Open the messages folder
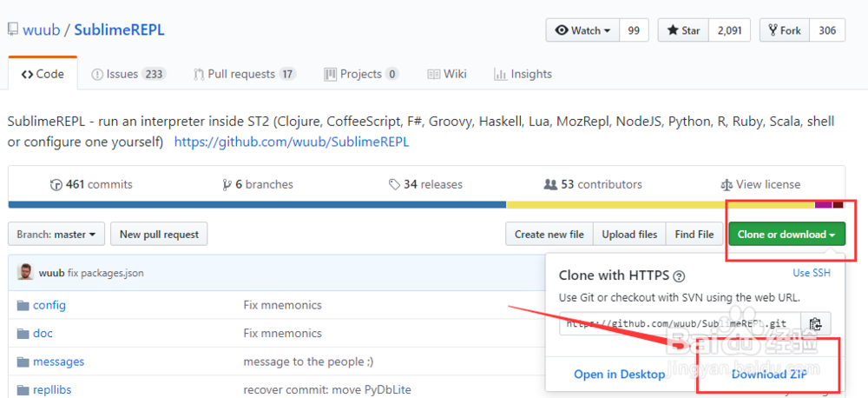Image resolution: width=868 pixels, height=398 pixels. 59,362
